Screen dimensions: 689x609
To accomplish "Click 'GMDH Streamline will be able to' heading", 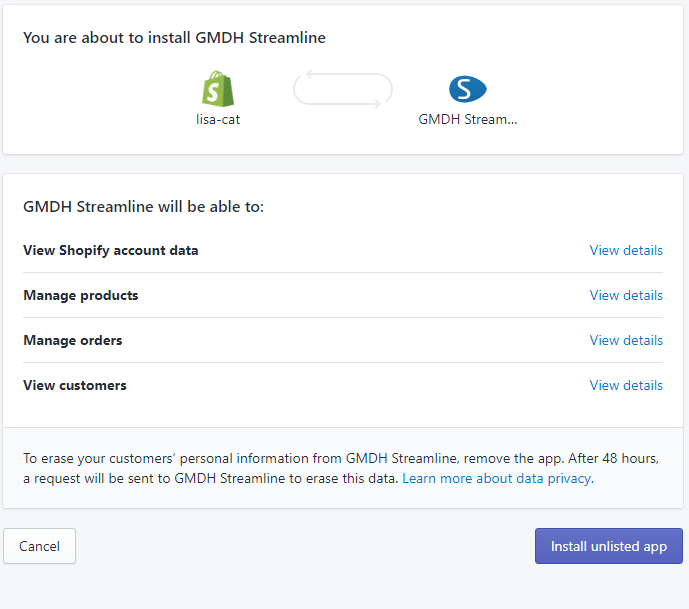I will [143, 207].
